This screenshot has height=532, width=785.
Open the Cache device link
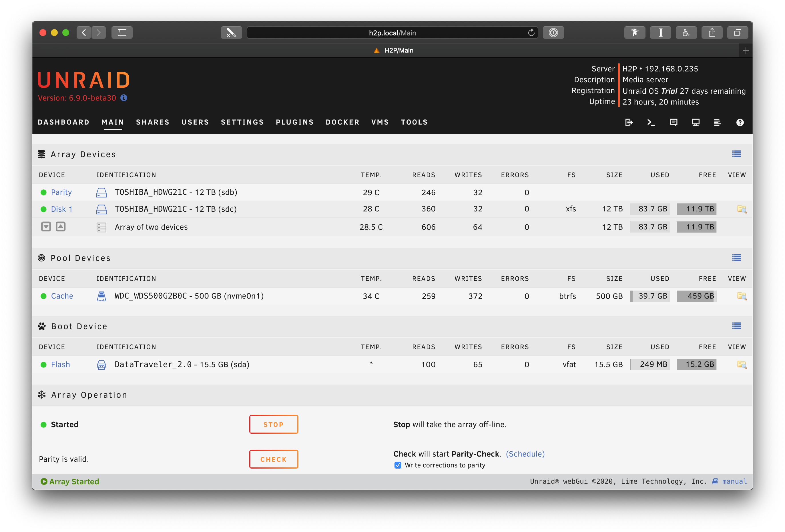pyautogui.click(x=62, y=296)
